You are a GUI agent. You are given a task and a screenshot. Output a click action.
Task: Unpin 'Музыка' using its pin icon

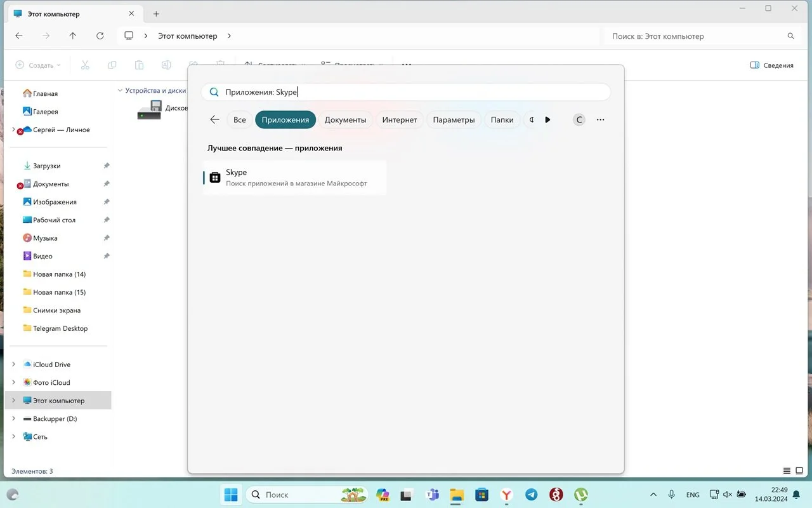[x=107, y=238]
